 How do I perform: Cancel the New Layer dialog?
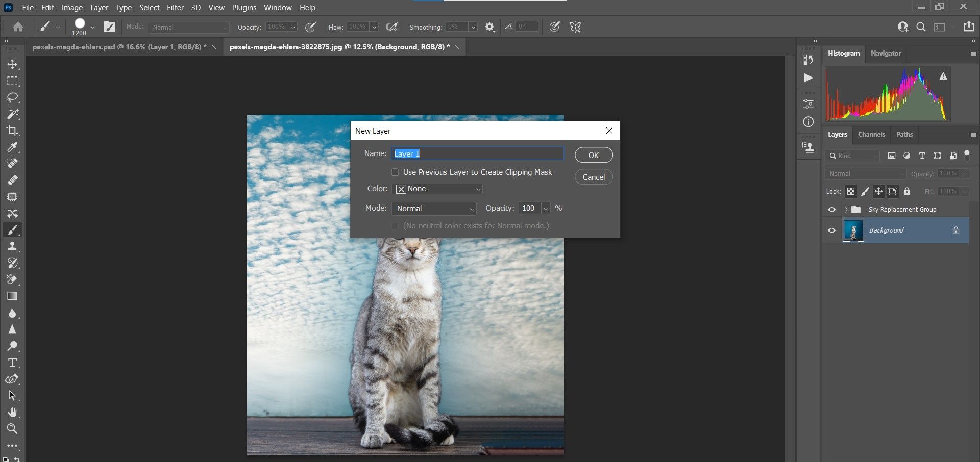pyautogui.click(x=593, y=177)
